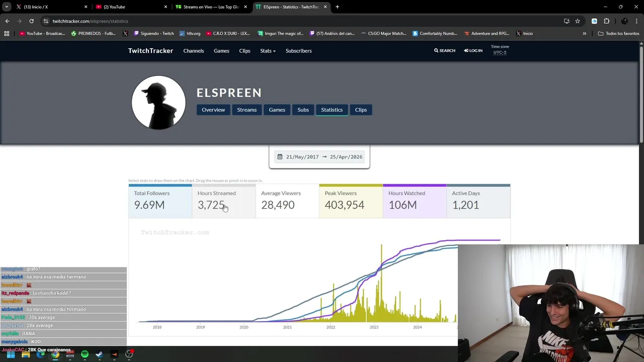Screen dimensions: 644x362
Task: Show more bookmarks with the chevron
Action: click(x=584, y=34)
